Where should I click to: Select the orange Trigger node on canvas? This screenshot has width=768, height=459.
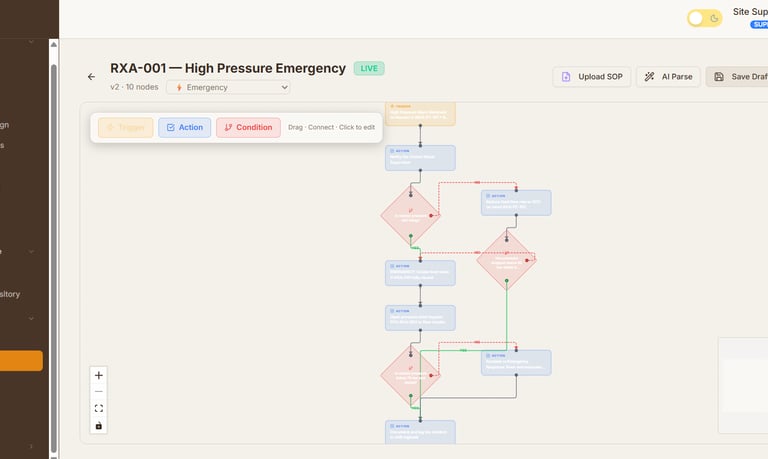(x=420, y=112)
